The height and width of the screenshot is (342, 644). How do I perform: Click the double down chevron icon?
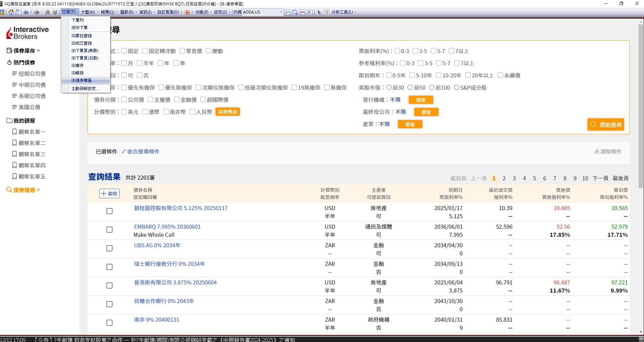[x=55, y=12]
